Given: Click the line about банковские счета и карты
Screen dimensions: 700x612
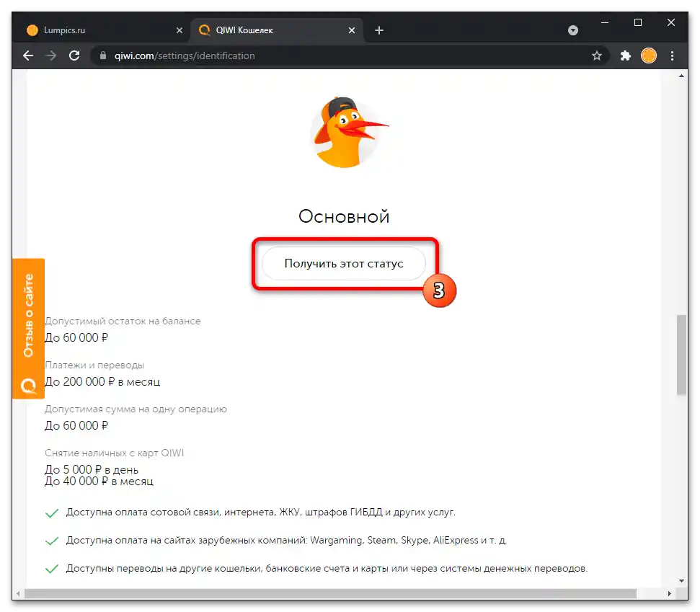Looking at the screenshot, I should (x=327, y=568).
